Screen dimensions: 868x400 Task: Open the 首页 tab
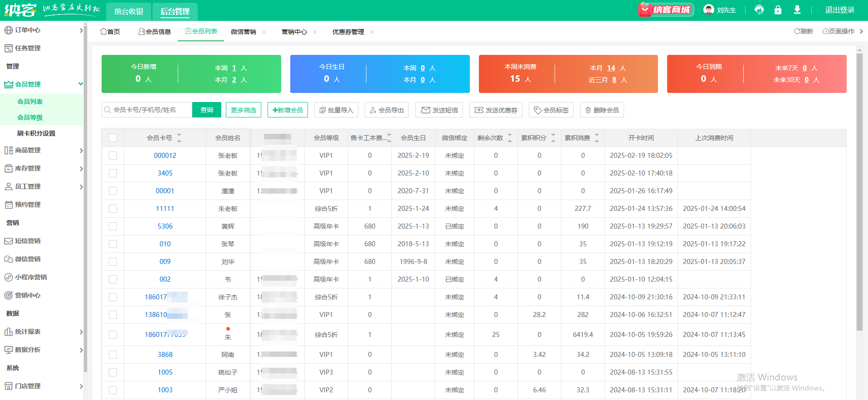[110, 32]
